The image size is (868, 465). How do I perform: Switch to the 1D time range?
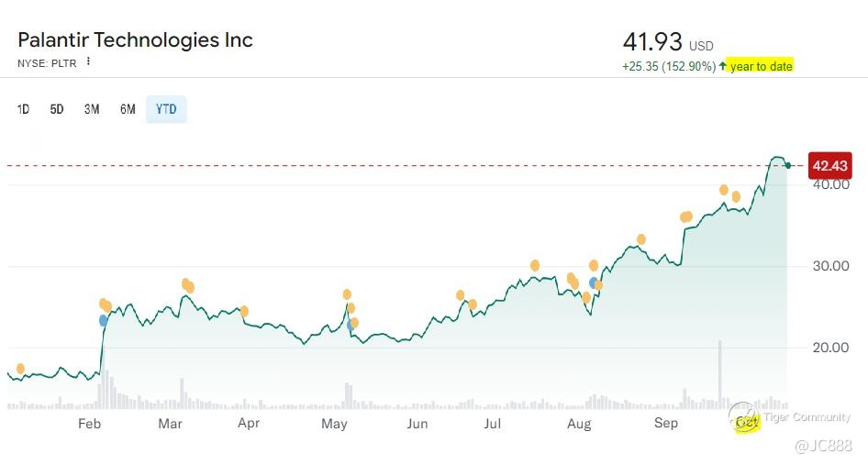click(x=24, y=109)
